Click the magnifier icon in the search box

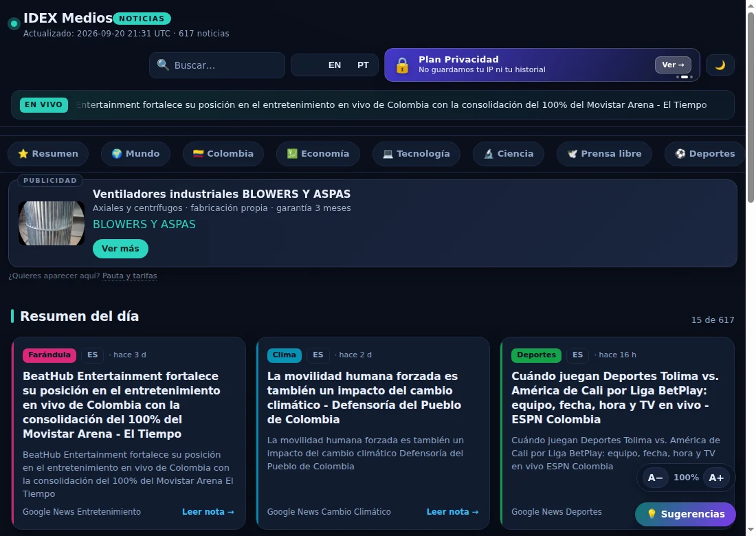click(163, 65)
